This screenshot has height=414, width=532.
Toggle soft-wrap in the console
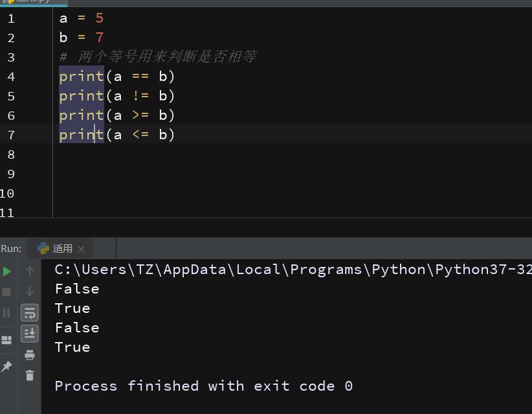(x=30, y=312)
